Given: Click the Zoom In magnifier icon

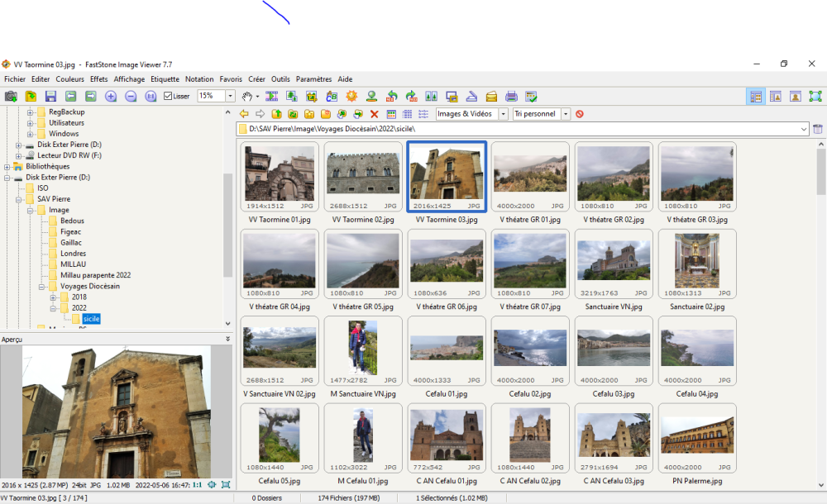Looking at the screenshot, I should (x=111, y=97).
